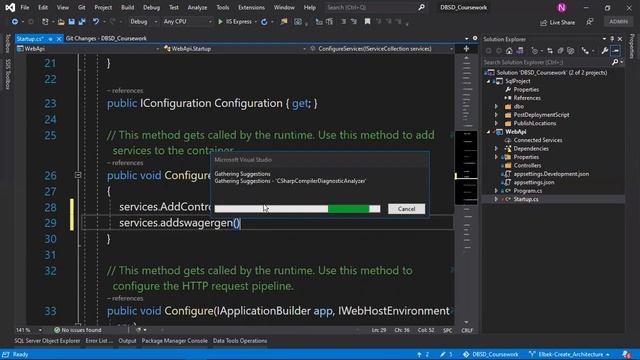Click the Send Feedback icon
640x360 pixels.
589,22
